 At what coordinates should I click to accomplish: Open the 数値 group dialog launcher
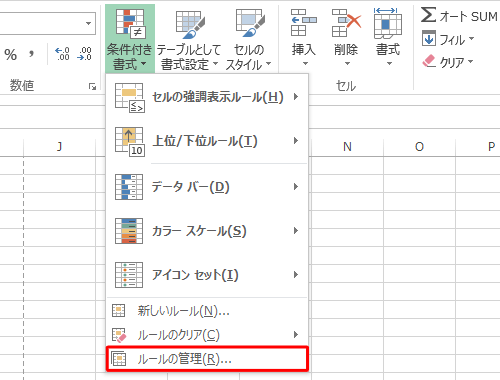[x=92, y=87]
